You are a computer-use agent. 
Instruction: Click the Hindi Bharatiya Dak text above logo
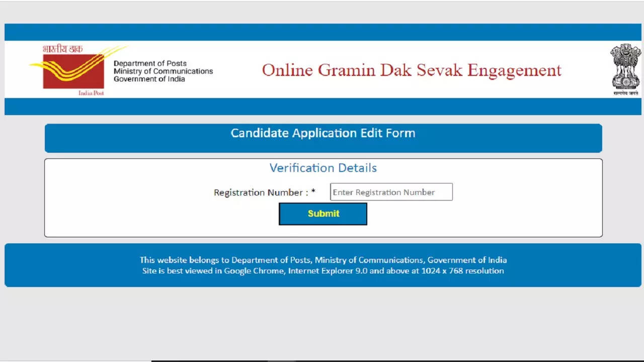point(62,49)
